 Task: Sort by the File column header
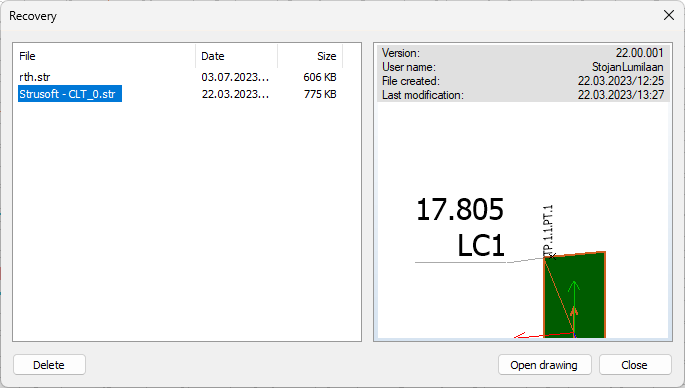click(104, 56)
